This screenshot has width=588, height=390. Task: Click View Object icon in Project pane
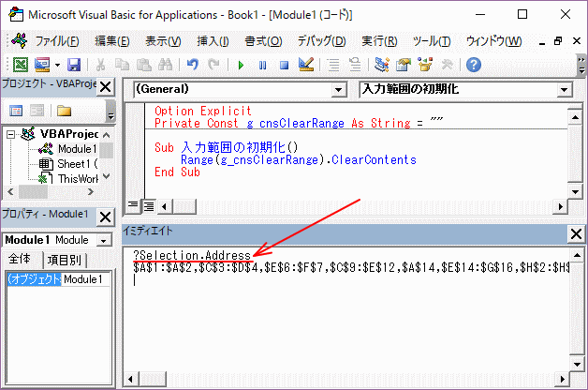point(37,111)
